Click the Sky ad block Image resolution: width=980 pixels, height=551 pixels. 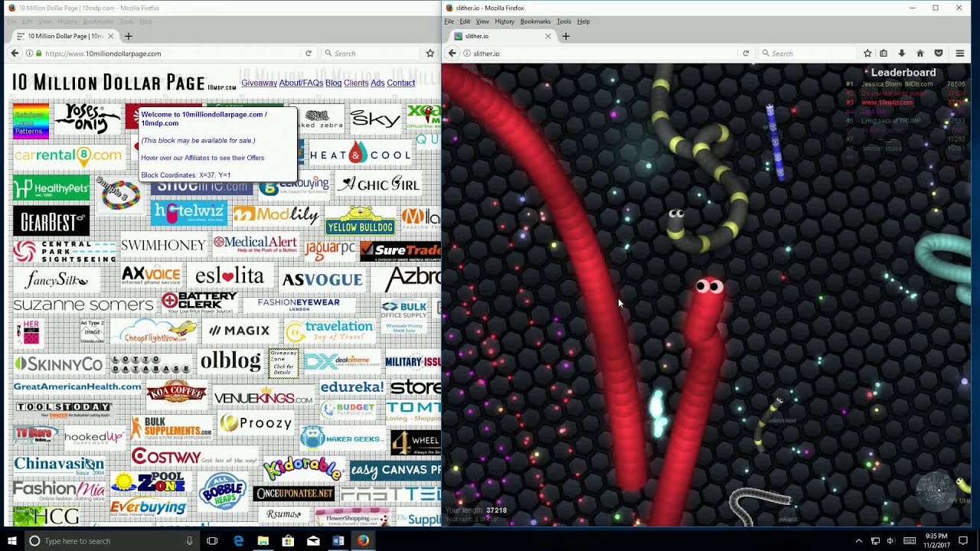(375, 119)
